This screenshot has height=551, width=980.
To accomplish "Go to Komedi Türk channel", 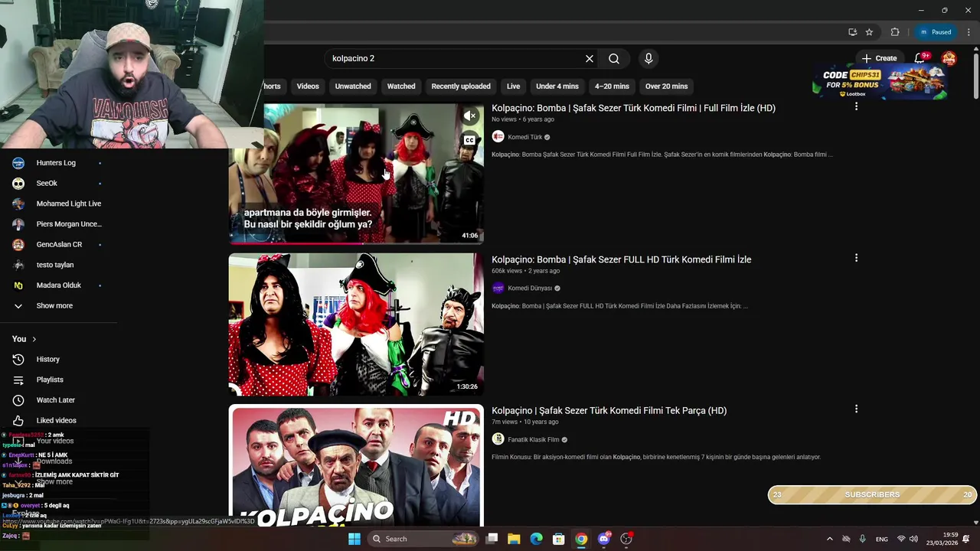I will [x=524, y=137].
